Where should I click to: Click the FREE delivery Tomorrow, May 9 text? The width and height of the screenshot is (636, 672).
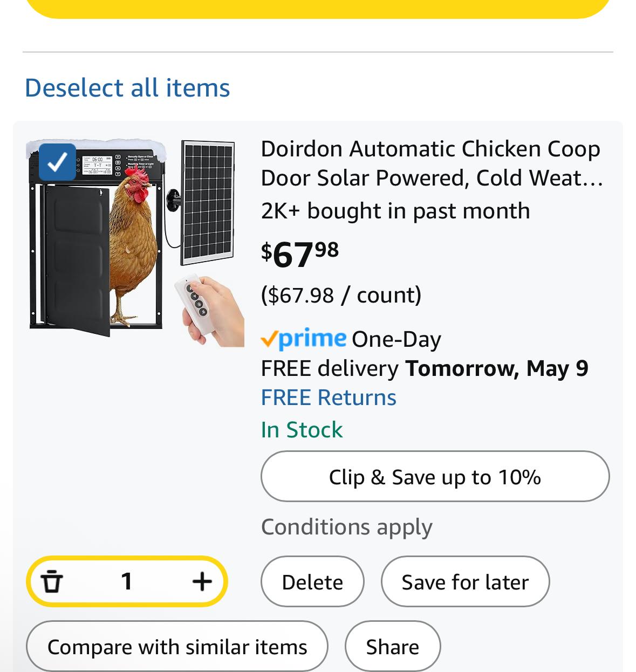point(425,368)
